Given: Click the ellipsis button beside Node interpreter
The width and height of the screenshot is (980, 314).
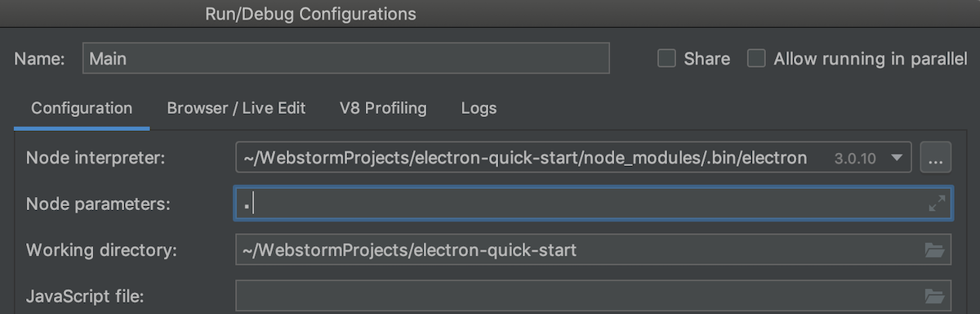Looking at the screenshot, I should coord(936,158).
